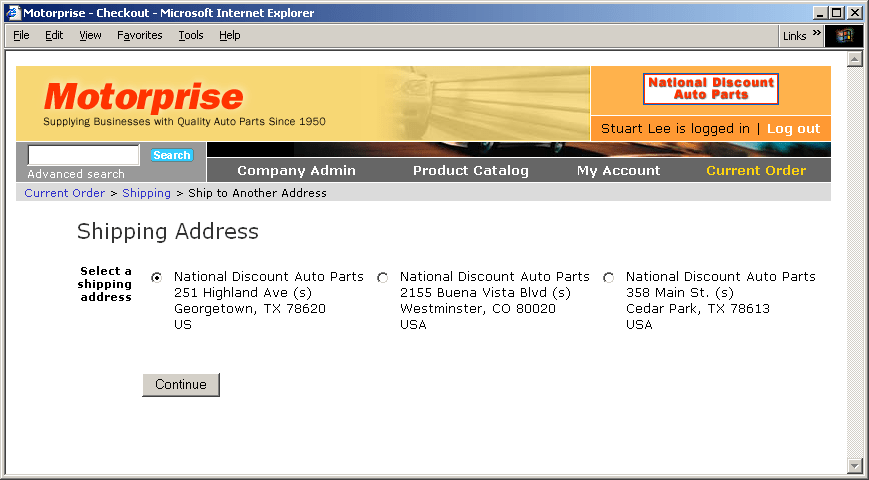Click the scrollbar up arrow
The image size is (869, 480).
coord(855,59)
